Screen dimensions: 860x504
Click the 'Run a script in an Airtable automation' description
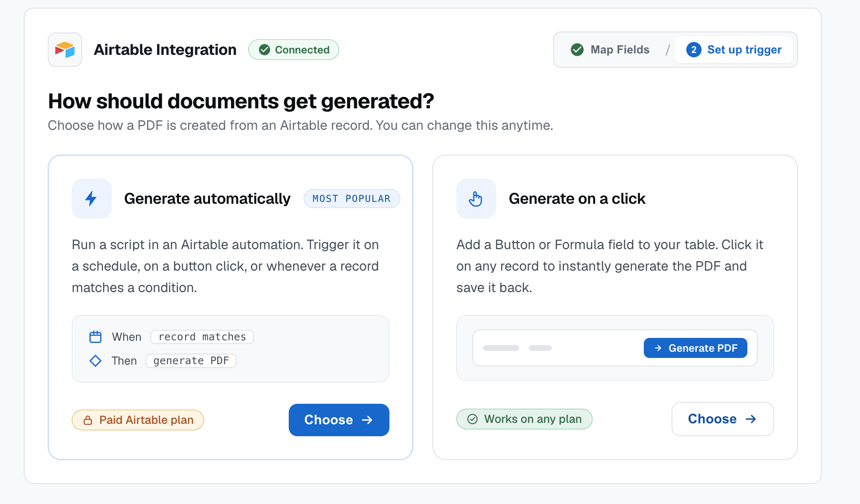point(225,266)
